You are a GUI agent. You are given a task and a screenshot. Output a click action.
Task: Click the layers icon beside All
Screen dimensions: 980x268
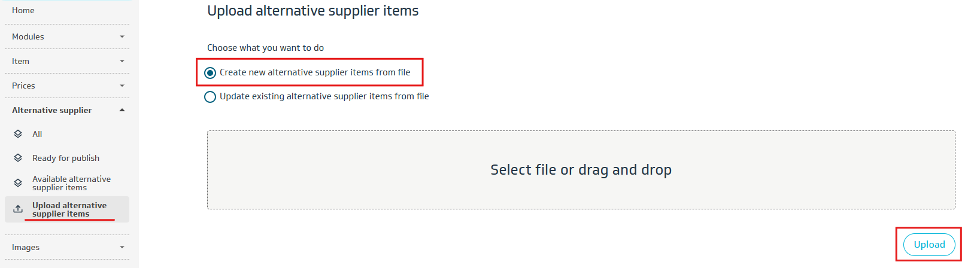(18, 134)
